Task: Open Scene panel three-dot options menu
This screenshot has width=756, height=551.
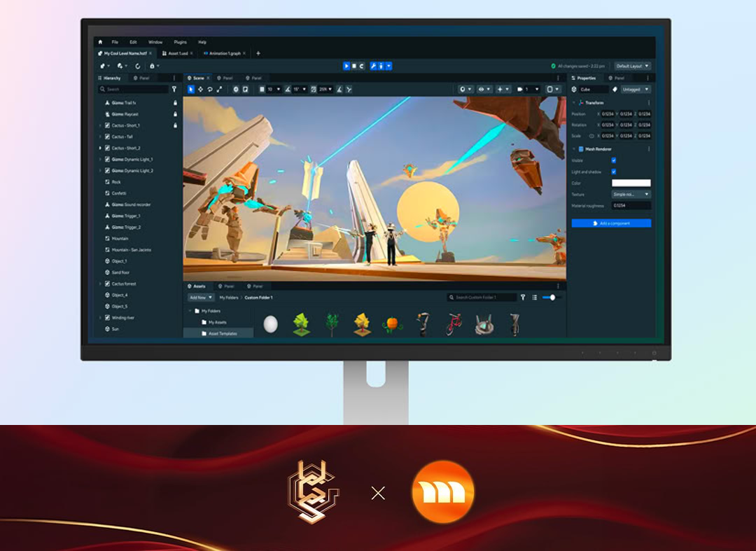Action: [559, 78]
